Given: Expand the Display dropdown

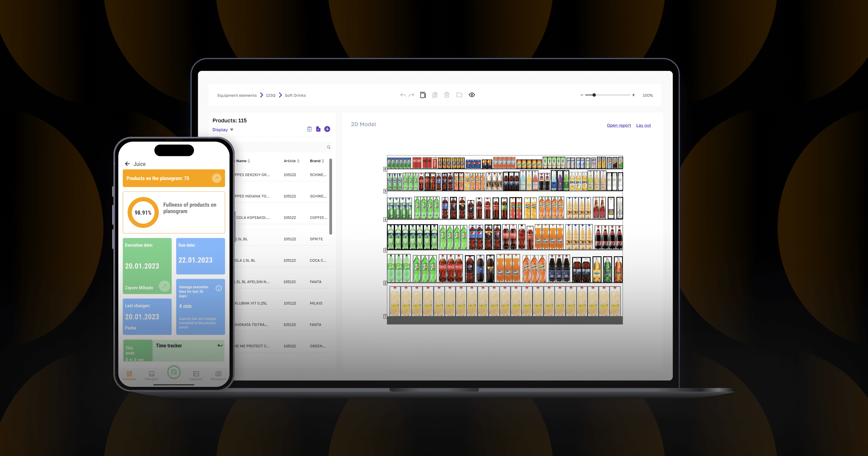Looking at the screenshot, I should [223, 130].
